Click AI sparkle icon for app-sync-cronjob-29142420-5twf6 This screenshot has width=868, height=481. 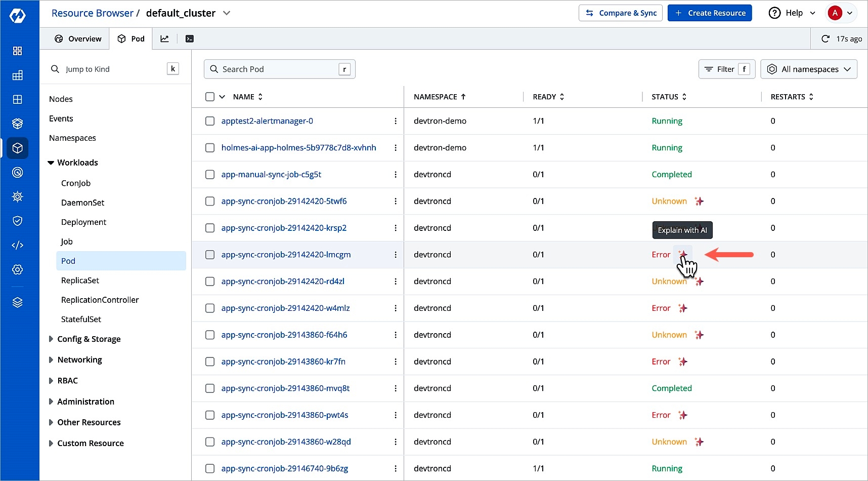click(699, 201)
